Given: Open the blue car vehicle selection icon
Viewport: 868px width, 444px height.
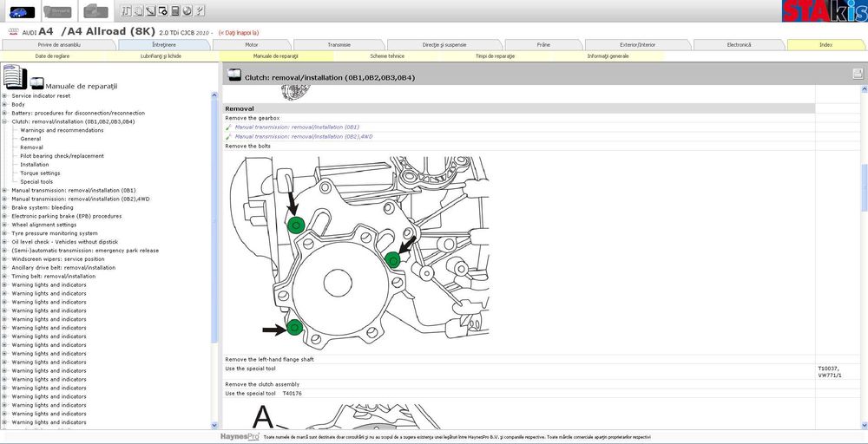Looking at the screenshot, I should point(23,11).
